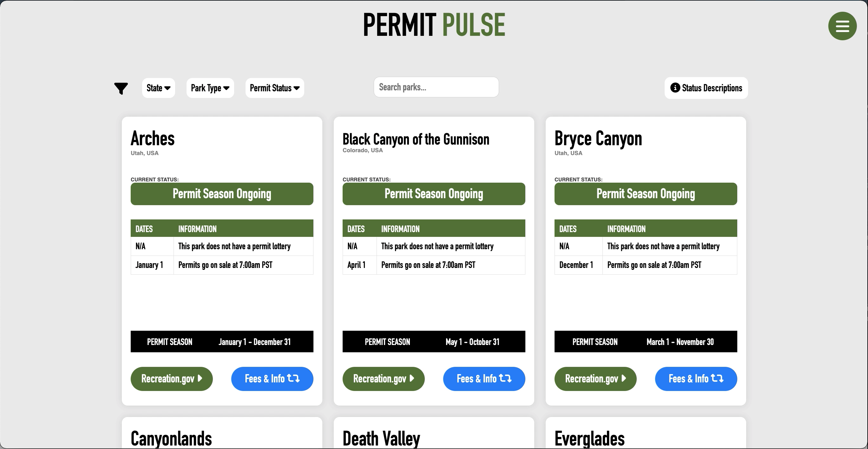Click the Canyonlands park heading
The width and height of the screenshot is (868, 449).
pos(171,438)
